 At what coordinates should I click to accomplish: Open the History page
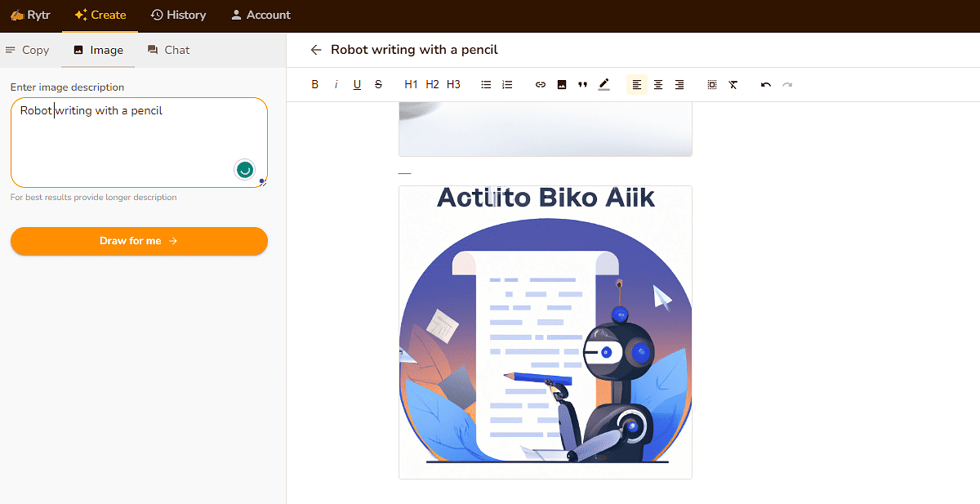pyautogui.click(x=178, y=15)
